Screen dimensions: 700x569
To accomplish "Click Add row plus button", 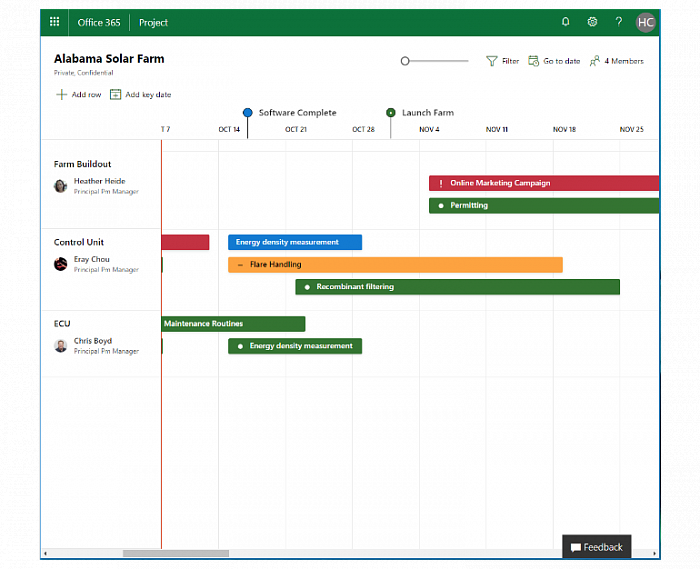I will pos(62,95).
